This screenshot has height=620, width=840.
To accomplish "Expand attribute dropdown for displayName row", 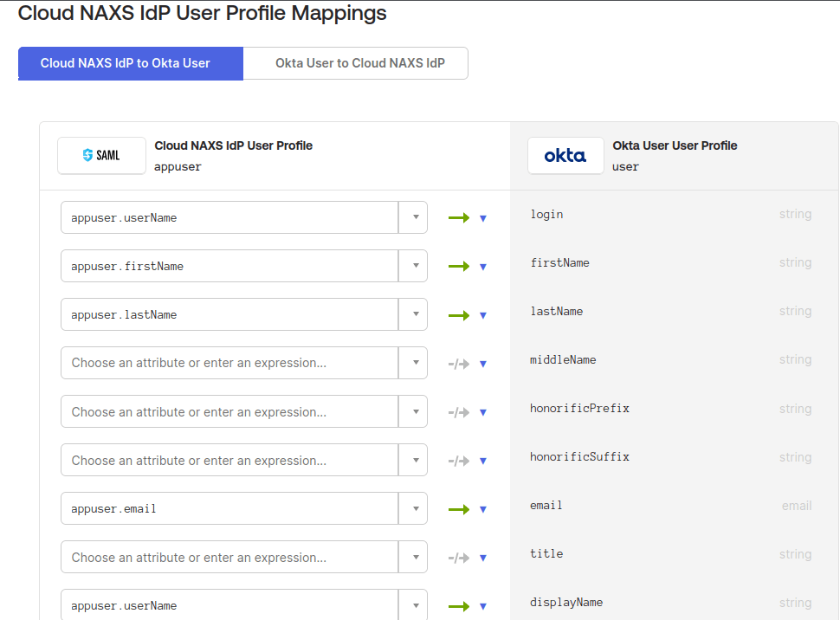I will (x=413, y=605).
